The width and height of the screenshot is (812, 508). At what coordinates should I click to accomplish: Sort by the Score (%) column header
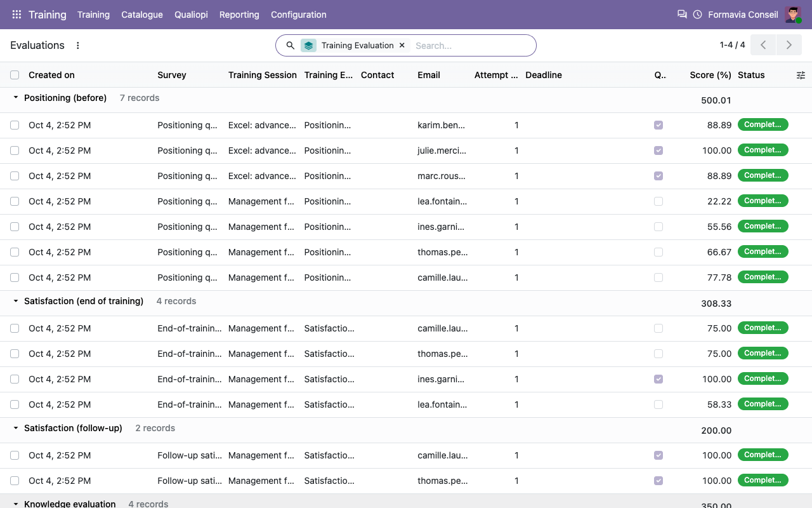(710, 75)
